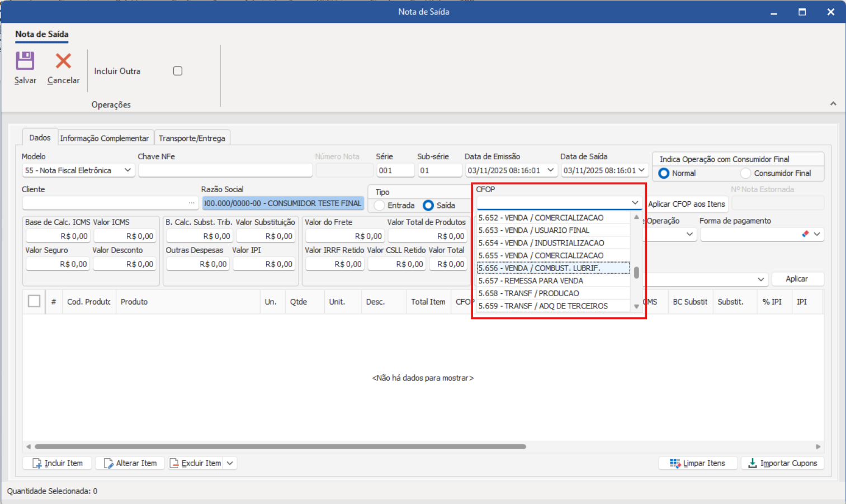Tick the select-all checkbox in grid header
Viewport: 846px width, 504px height.
(34, 302)
